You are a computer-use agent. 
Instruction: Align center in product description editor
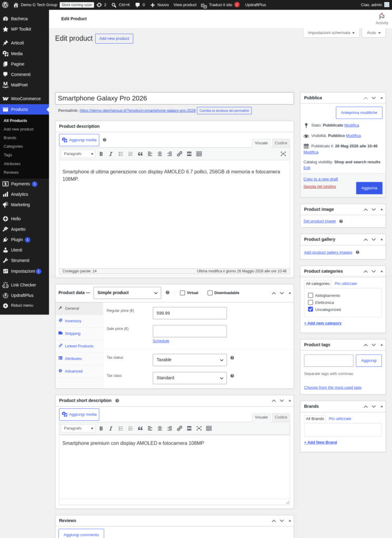(160, 154)
